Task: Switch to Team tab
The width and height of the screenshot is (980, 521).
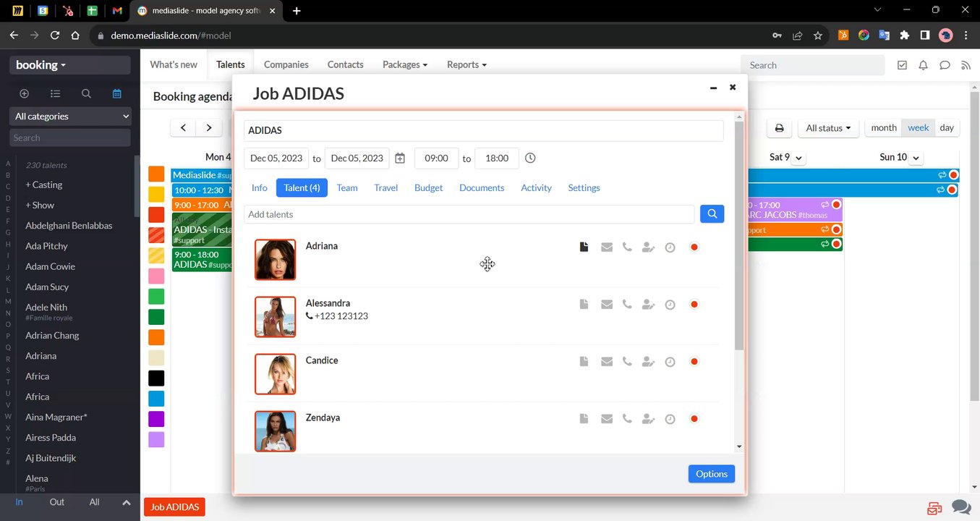Action: pos(347,187)
